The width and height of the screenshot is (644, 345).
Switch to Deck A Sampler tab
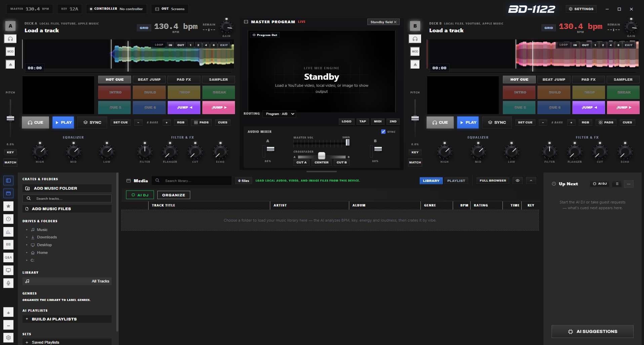coord(218,80)
